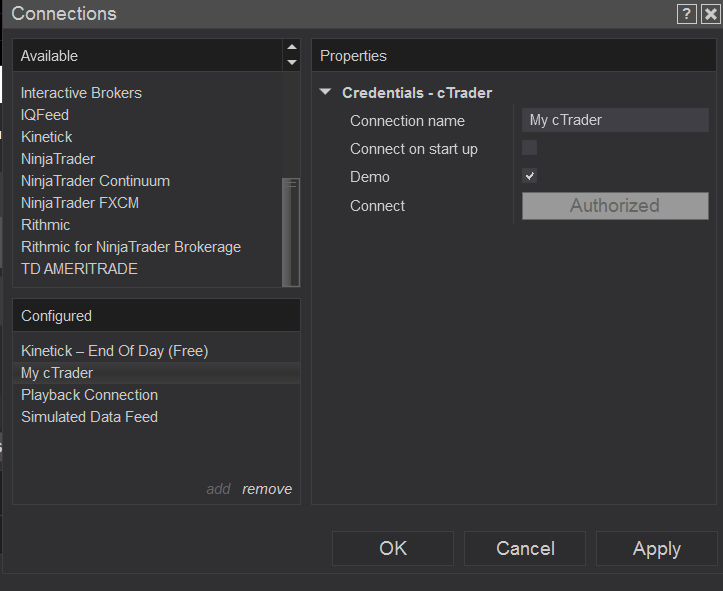Click the OK button
This screenshot has width=723, height=591.
[393, 548]
